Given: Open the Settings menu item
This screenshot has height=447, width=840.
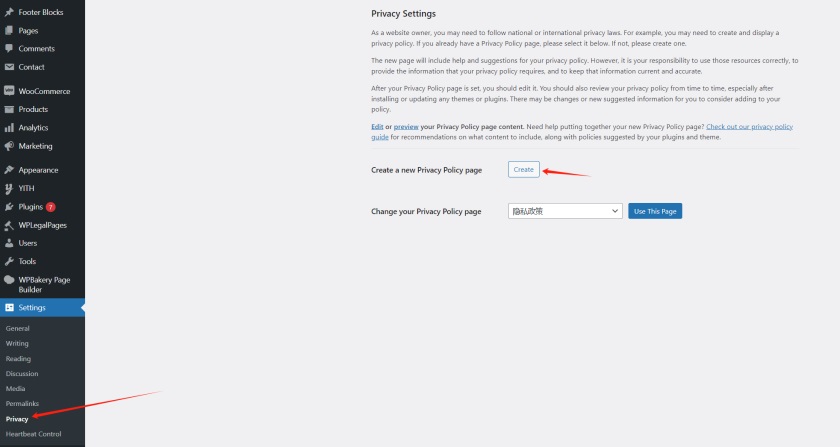Looking at the screenshot, I should pos(42,308).
